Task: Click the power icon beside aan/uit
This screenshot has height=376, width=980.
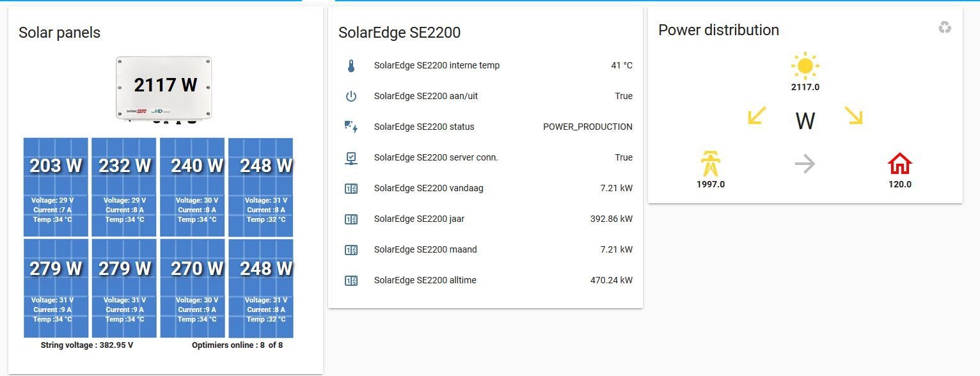Action: tap(351, 97)
